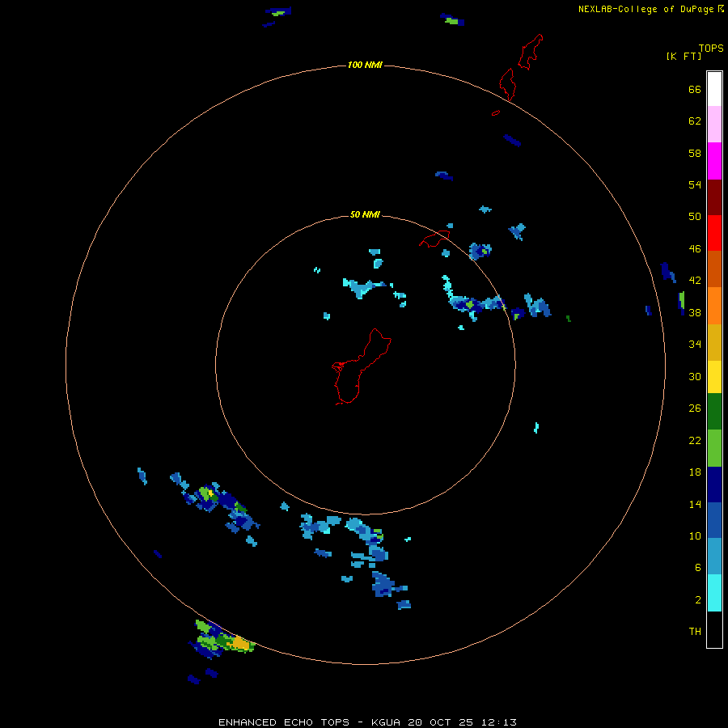Viewport: 728px width, 728px height.
Task: Click the navy 14-18 kft swatch
Action: pyautogui.click(x=714, y=485)
